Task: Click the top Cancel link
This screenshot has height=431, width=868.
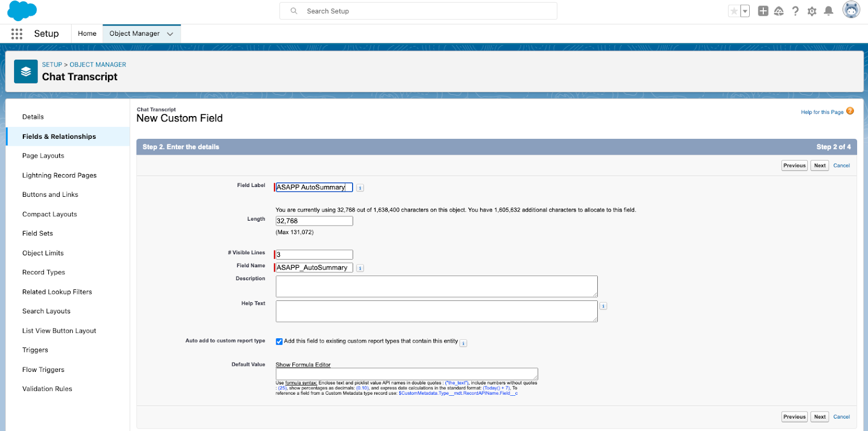Action: 841,166
